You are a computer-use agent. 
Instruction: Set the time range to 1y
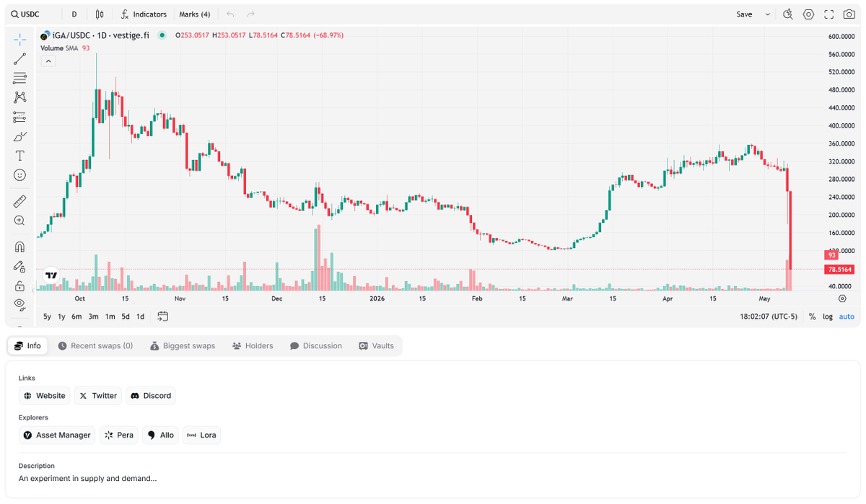[61, 317]
